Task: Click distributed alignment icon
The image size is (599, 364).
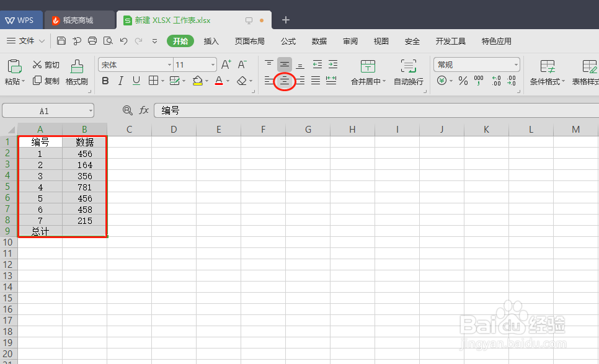Action: coord(331,81)
